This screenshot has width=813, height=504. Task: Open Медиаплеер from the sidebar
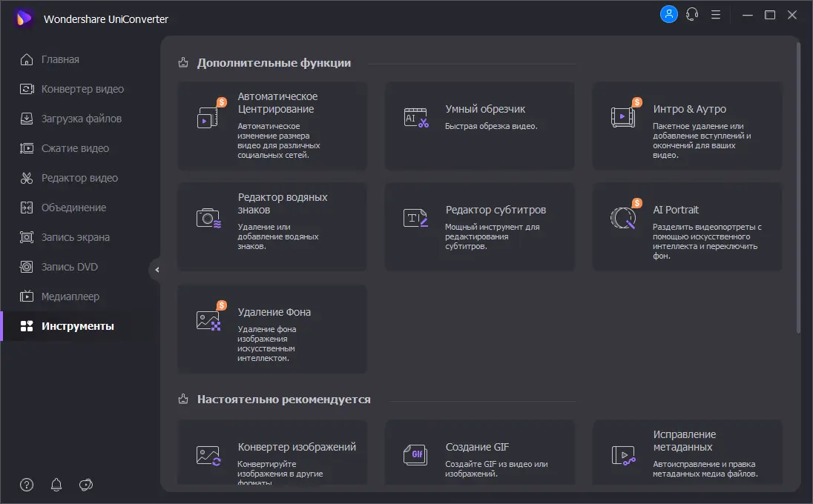(x=70, y=296)
